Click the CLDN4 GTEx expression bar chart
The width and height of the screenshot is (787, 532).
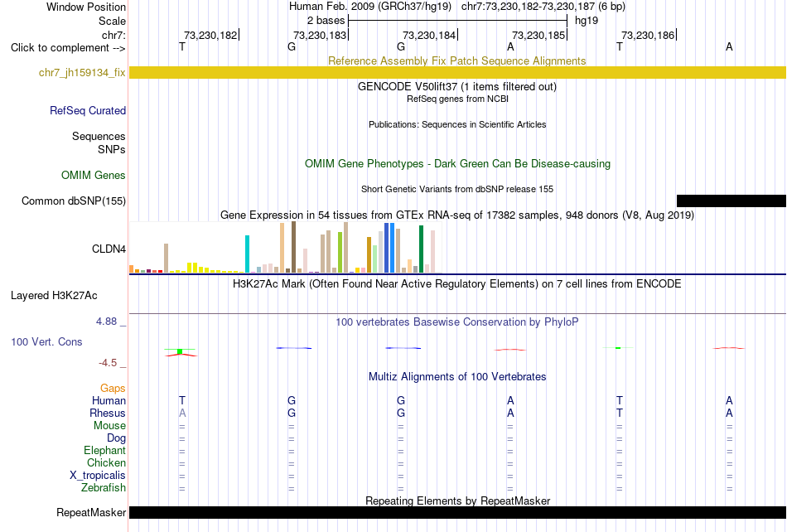tap(286, 248)
